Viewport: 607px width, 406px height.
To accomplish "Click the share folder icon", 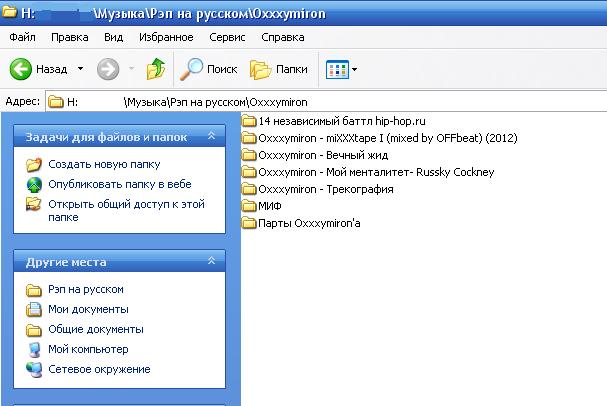I will pos(34,204).
